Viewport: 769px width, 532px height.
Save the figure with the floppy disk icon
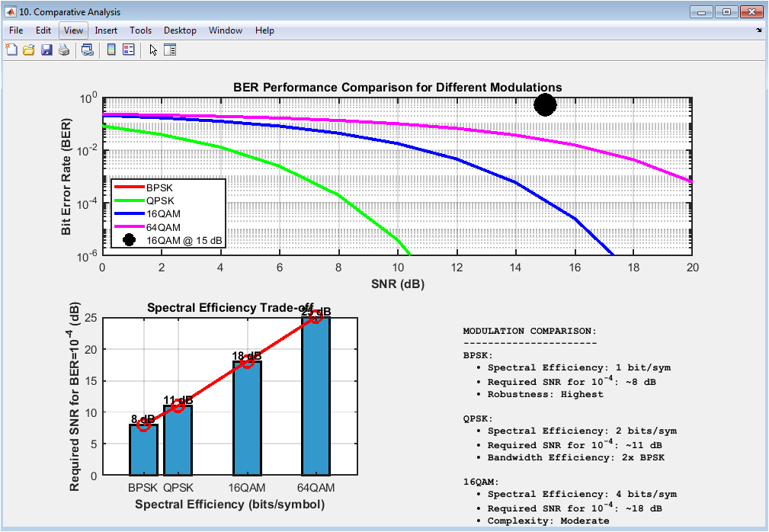click(x=46, y=50)
